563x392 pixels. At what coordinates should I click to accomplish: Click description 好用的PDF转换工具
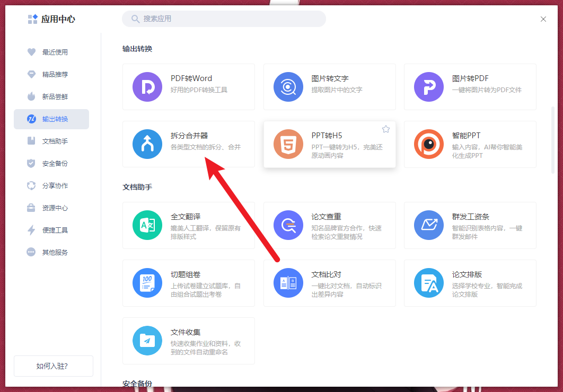click(x=199, y=90)
